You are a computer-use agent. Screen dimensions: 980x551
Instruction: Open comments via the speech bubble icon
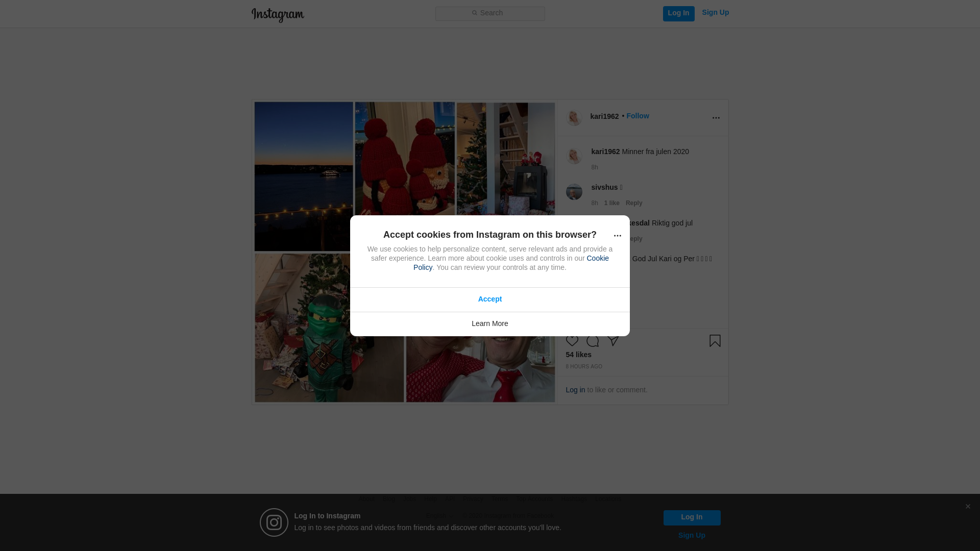(592, 341)
